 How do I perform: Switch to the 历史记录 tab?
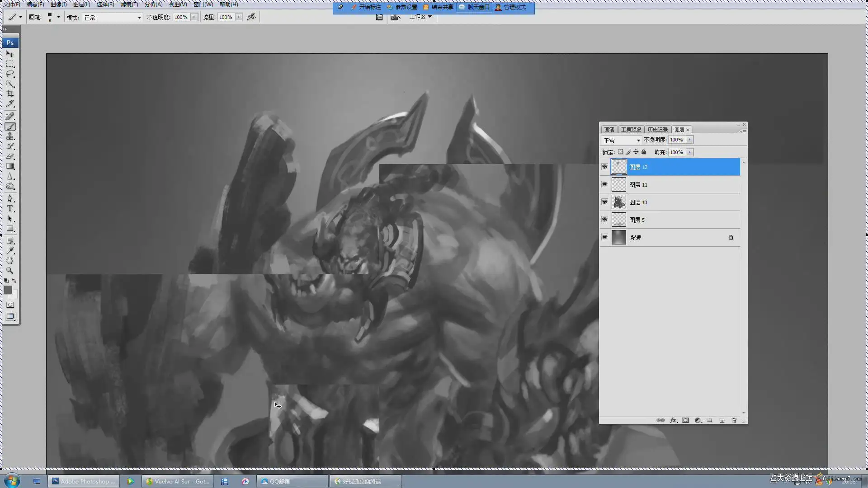pos(657,130)
